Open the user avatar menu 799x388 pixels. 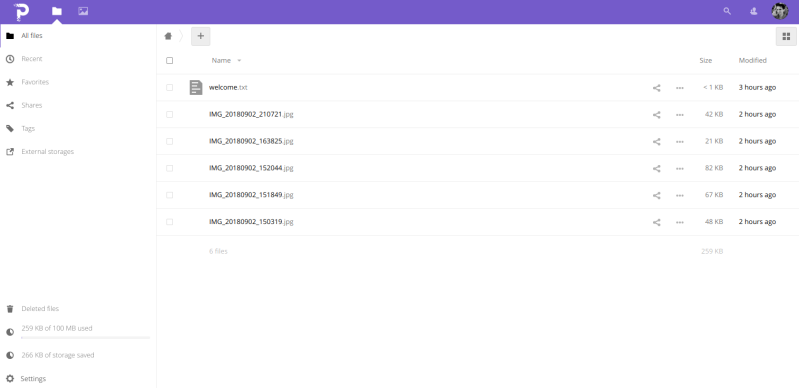pos(780,11)
